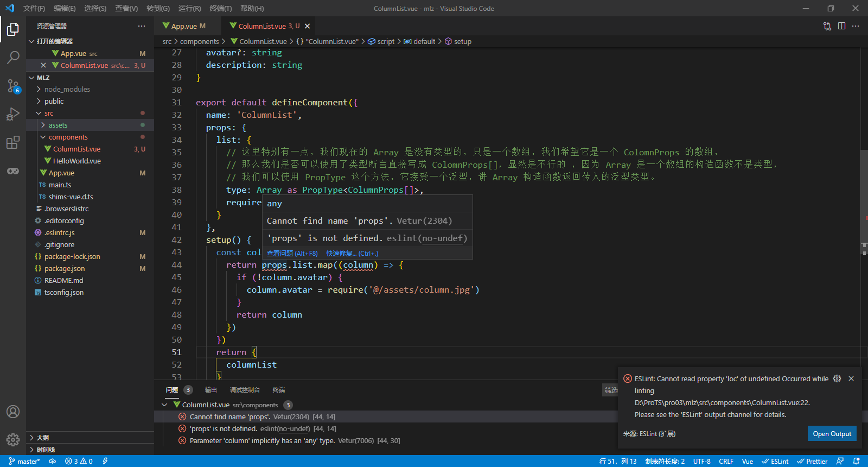The image size is (868, 467).
Task: Click the Prettier status bar item
Action: (x=812, y=461)
